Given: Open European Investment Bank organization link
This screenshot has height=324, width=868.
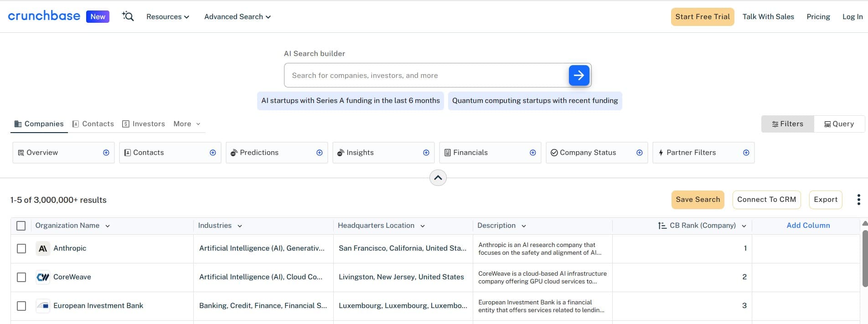Looking at the screenshot, I should tap(98, 306).
